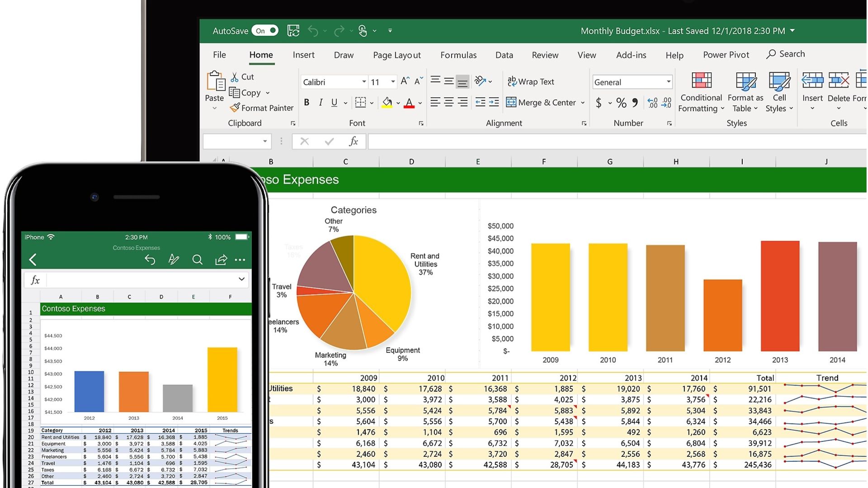Tap the search magnifier on iPhone Excel

[x=197, y=260]
